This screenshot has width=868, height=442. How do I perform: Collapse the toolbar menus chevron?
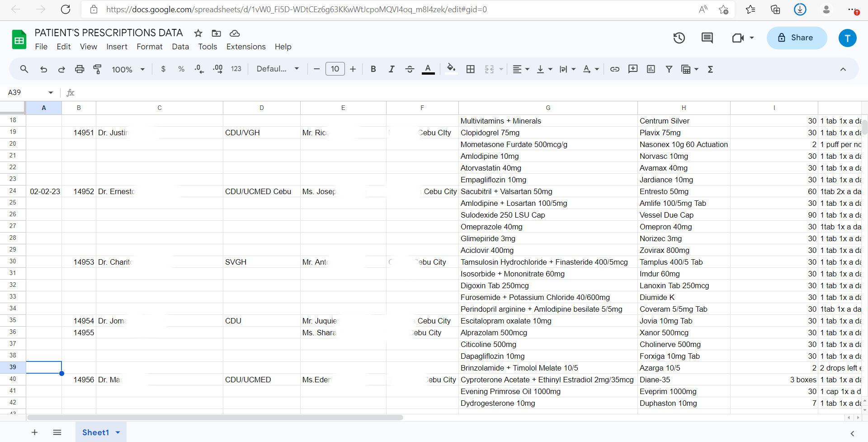tap(843, 69)
